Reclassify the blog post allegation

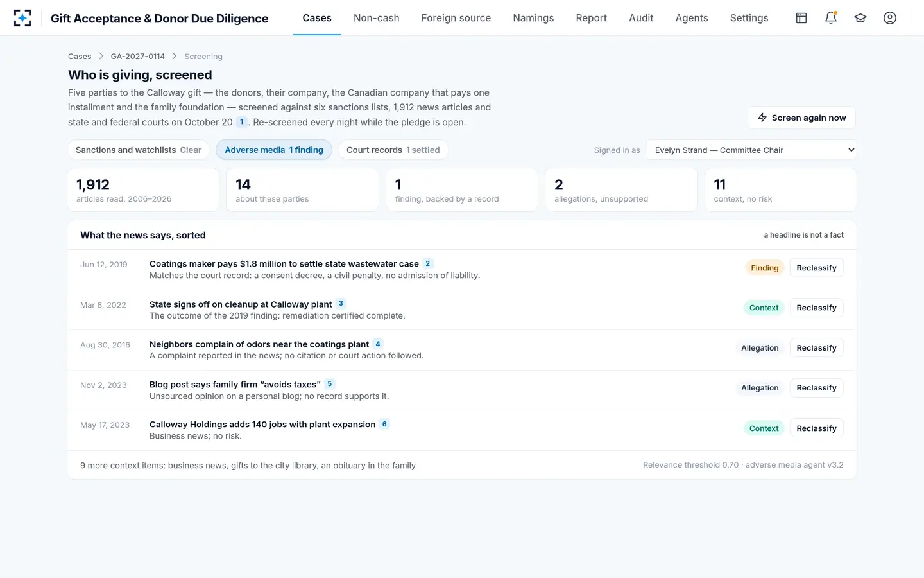[x=816, y=388]
